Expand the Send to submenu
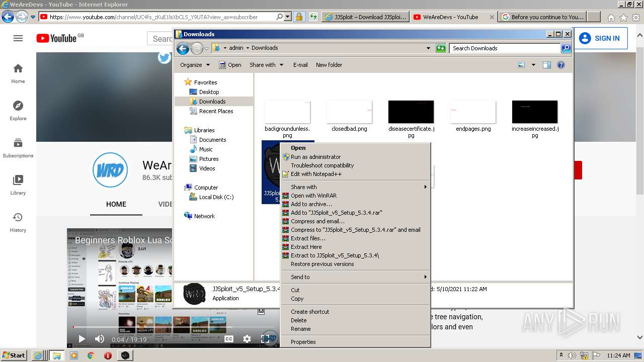 [x=355, y=277]
